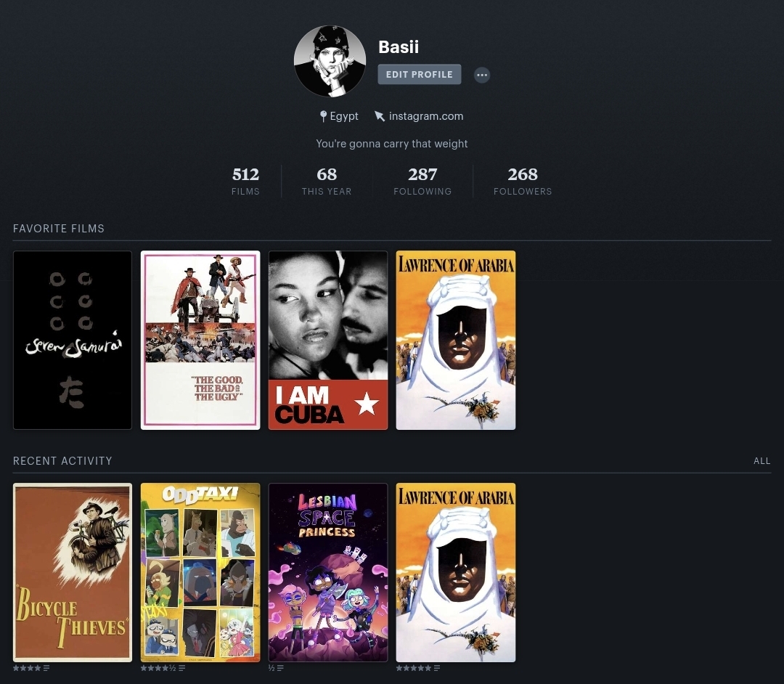Click the Basii profile avatar picture
The height and width of the screenshot is (684, 784).
coord(330,61)
